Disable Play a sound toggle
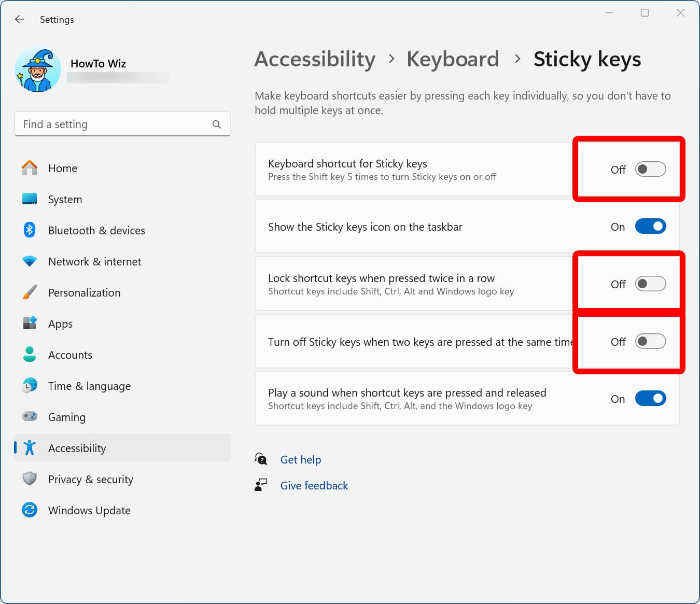700x604 pixels. click(x=650, y=399)
